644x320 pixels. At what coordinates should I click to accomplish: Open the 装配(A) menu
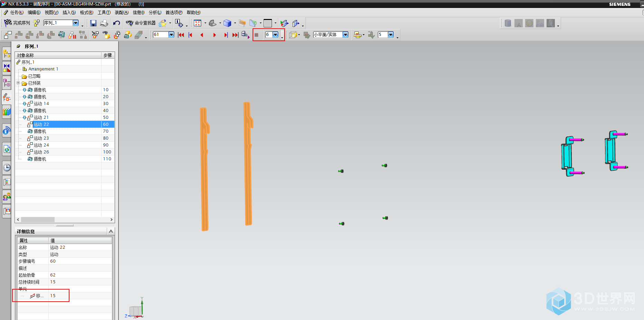pyautogui.click(x=122, y=12)
